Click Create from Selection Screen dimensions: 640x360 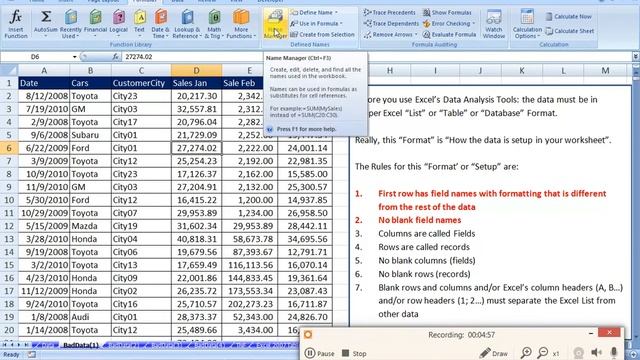pos(322,35)
